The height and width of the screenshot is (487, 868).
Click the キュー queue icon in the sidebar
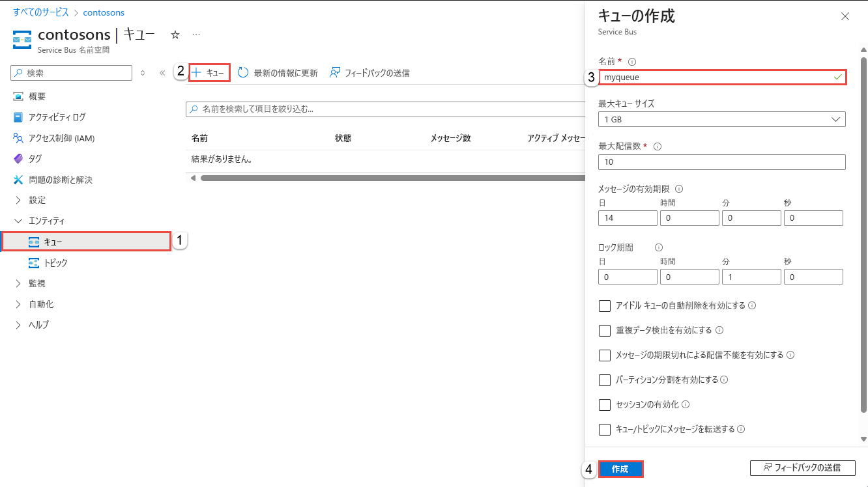tap(34, 242)
